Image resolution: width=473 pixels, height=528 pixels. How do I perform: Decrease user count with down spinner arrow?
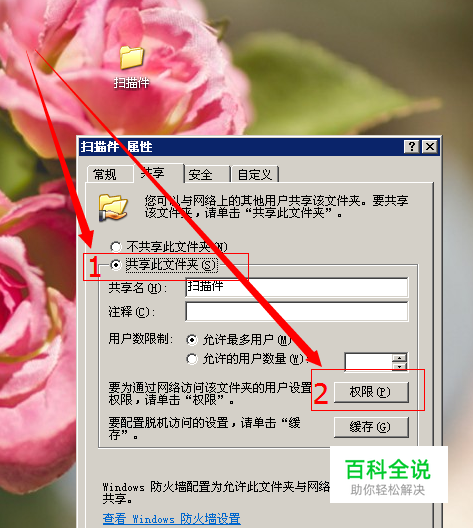click(400, 366)
